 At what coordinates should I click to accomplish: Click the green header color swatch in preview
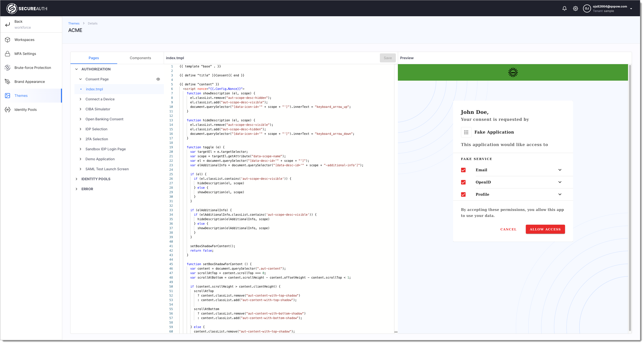(x=512, y=73)
